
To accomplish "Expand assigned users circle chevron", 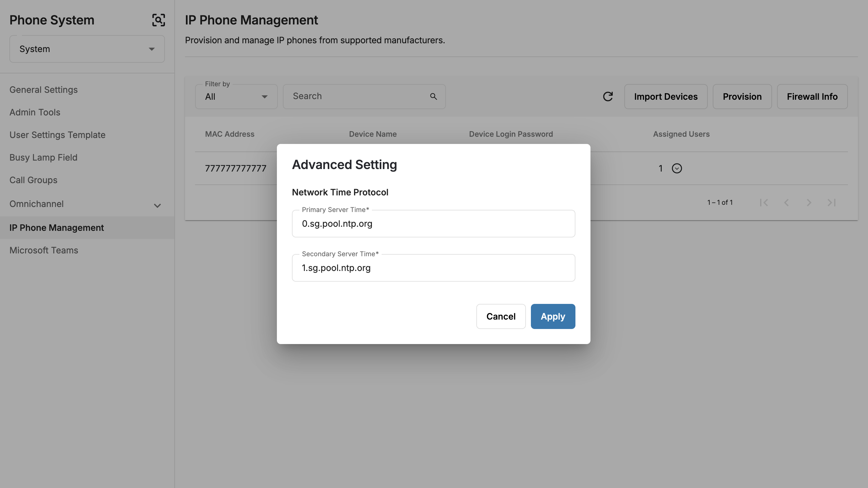I will [677, 168].
